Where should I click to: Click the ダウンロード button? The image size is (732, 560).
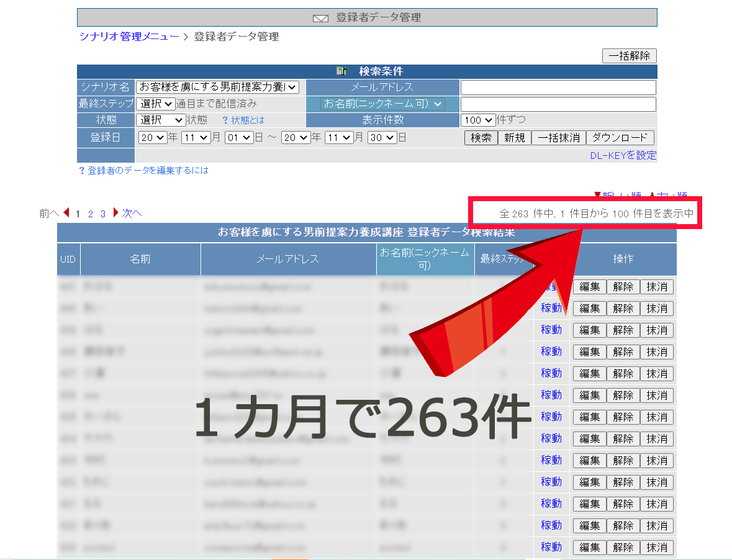click(620, 138)
